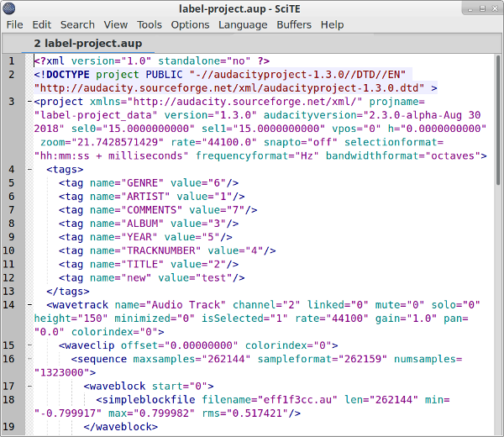The image size is (504, 437).
Task: Collapse the sequence fold on line 16
Action: pos(29,359)
